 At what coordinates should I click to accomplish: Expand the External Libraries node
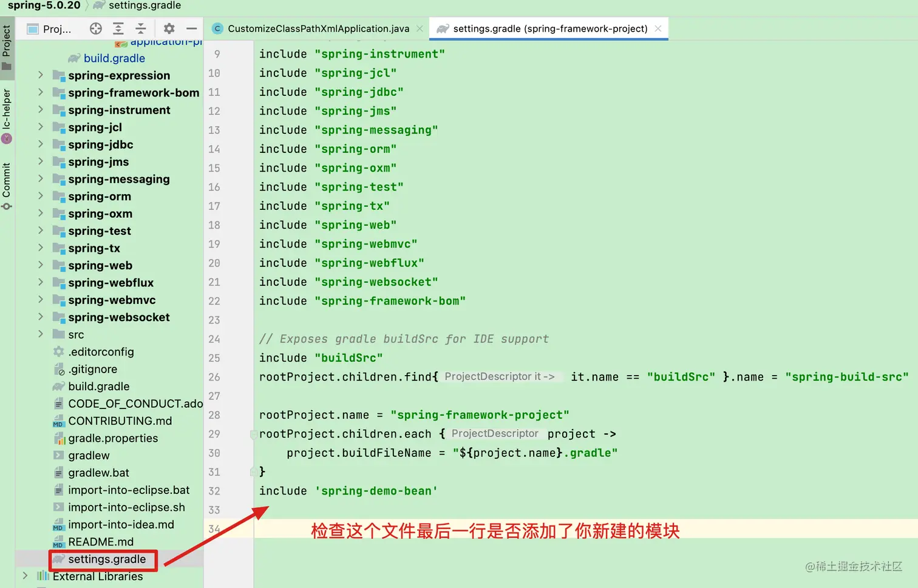pos(25,576)
